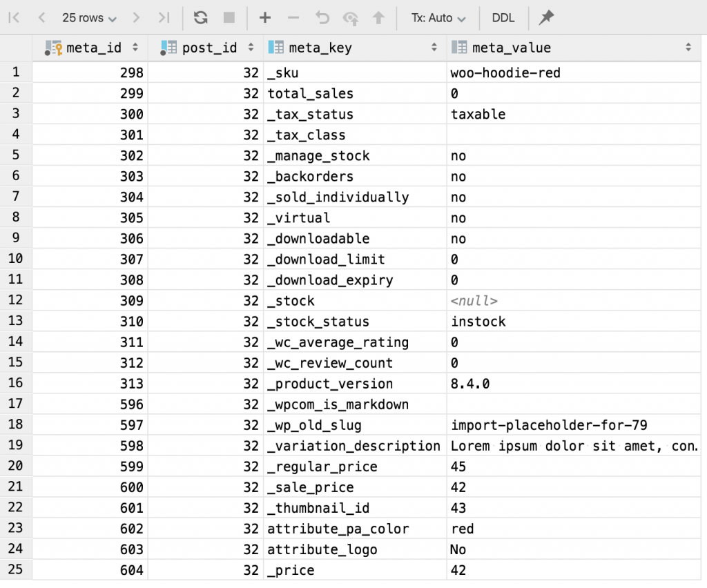Open the DDL view

coord(503,18)
